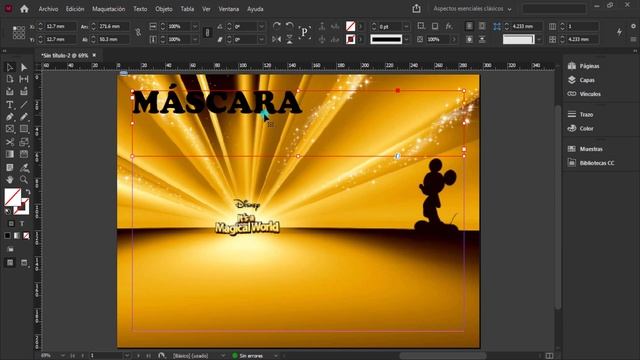Open the rotation angle dropdown
The width and height of the screenshot is (640, 360).
[262, 26]
